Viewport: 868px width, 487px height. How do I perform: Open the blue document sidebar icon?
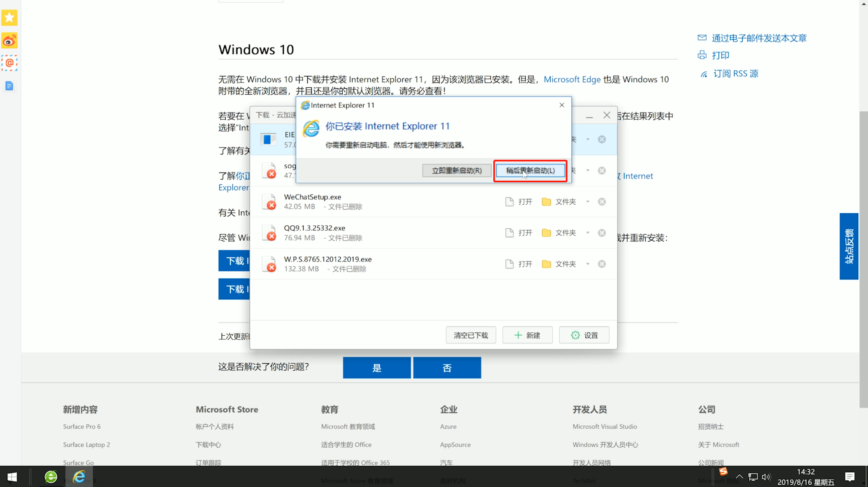pos(9,86)
